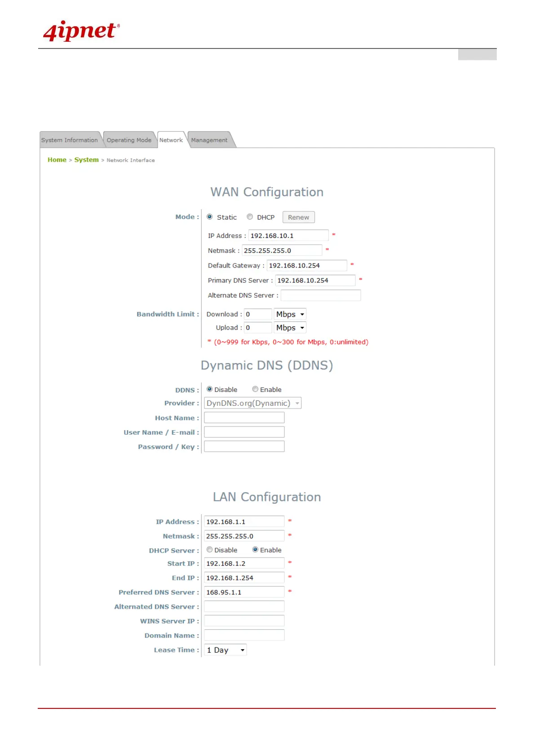Focus the WAN Netmask field
Screen dimensions: 535x756
[x=282, y=251]
